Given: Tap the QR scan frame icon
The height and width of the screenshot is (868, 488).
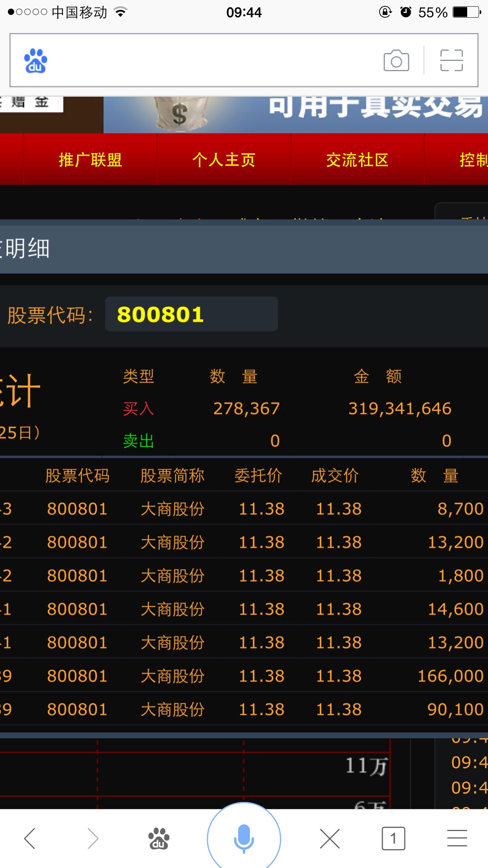Looking at the screenshot, I should [451, 61].
